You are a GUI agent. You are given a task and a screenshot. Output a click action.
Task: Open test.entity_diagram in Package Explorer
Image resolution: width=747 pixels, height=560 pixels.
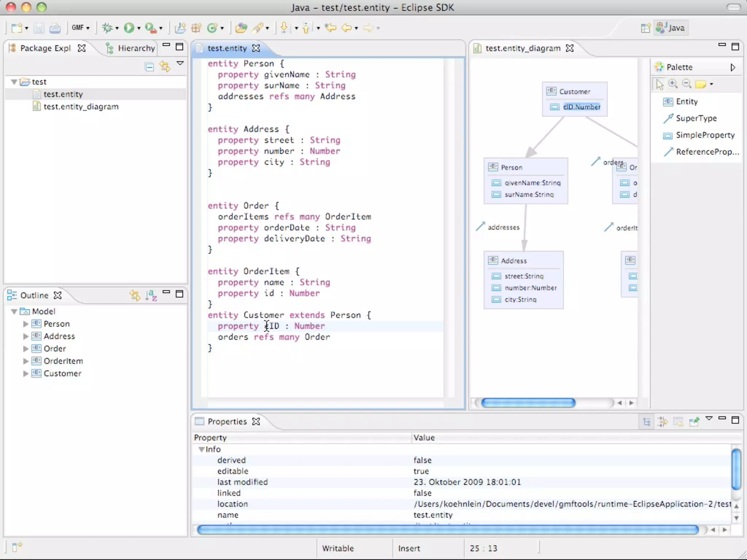tap(81, 106)
